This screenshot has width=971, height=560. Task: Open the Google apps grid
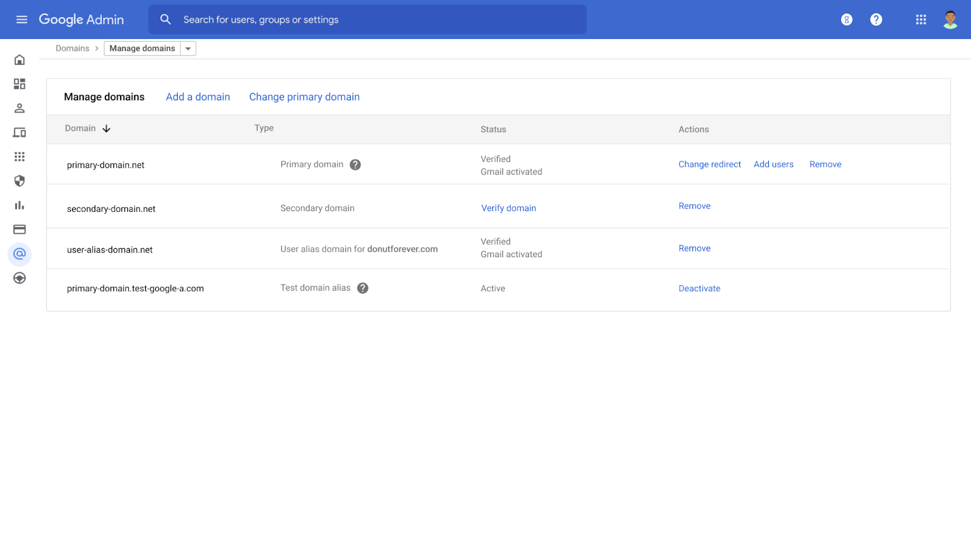[x=921, y=19]
